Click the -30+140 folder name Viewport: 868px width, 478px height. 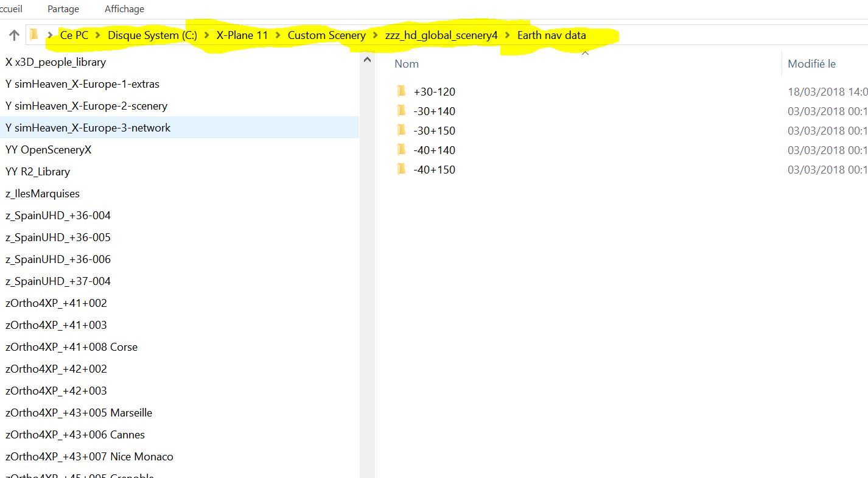[435, 111]
